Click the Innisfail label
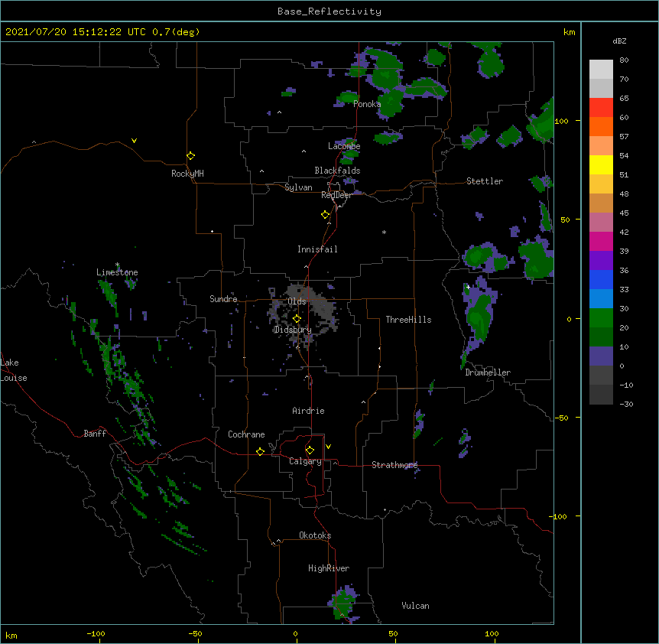 coord(317,249)
